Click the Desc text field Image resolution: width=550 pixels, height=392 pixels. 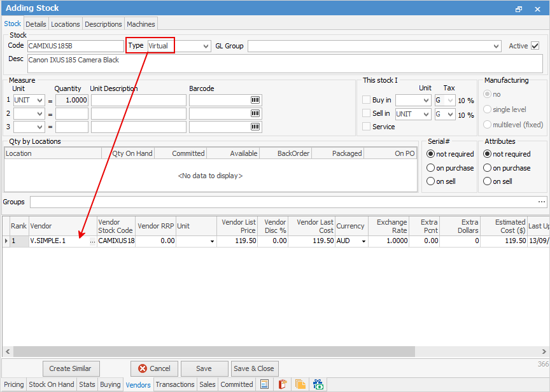coord(285,64)
